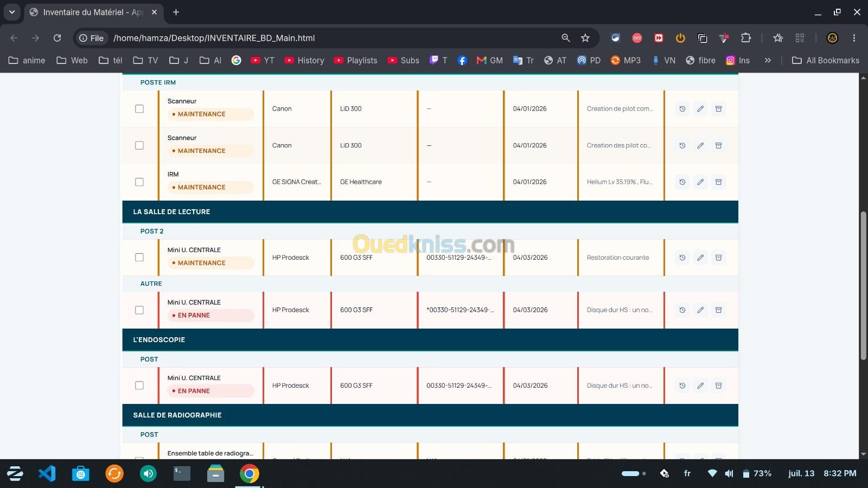This screenshot has height=488, width=868.
Task: Archive the AUTRE Mini U. CENTRALE row
Action: 718,310
